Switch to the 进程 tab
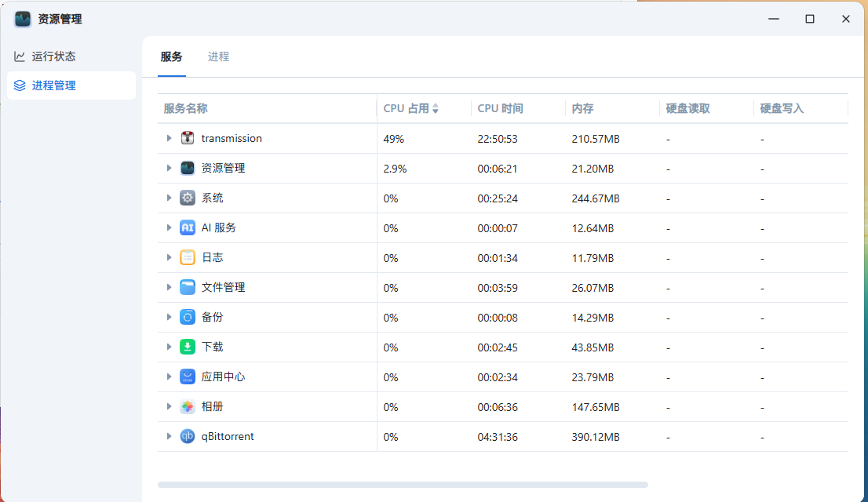The width and height of the screenshot is (868, 502). click(218, 56)
